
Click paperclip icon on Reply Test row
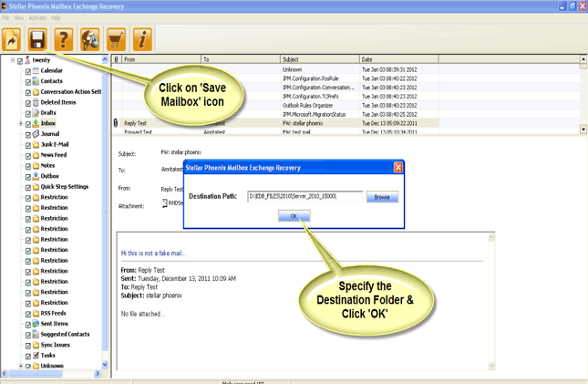pos(116,123)
